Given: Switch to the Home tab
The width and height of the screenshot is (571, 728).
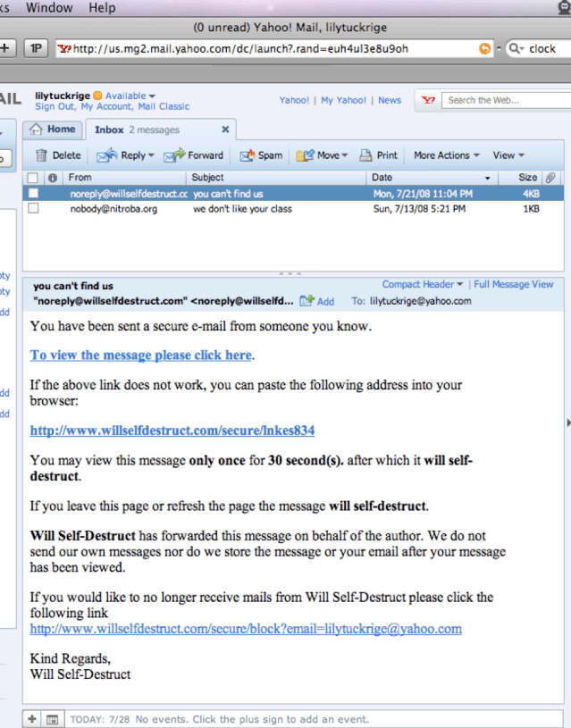Looking at the screenshot, I should pos(54,130).
